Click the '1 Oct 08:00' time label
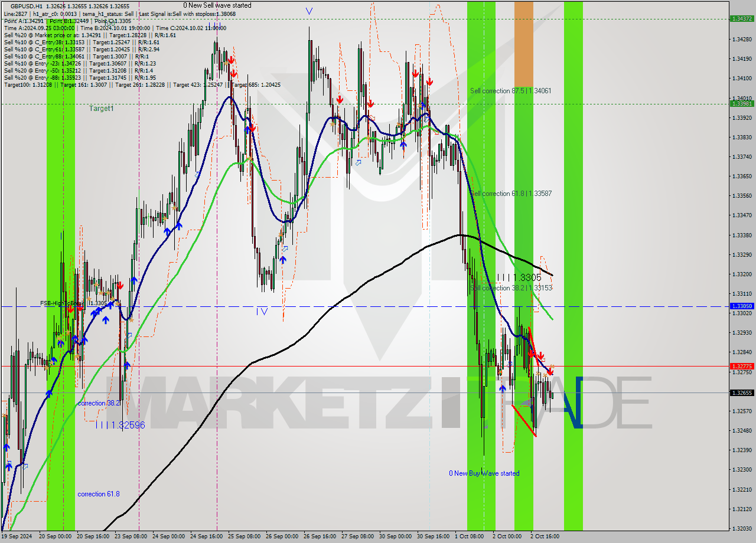This screenshot has height=543, width=756. pos(469,537)
